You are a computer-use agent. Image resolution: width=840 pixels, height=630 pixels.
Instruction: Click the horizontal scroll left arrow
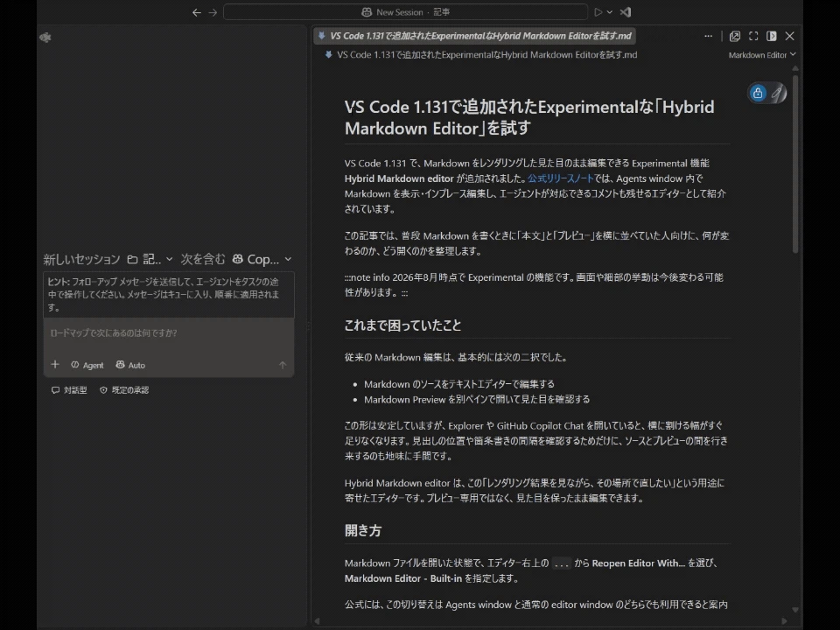[317, 621]
